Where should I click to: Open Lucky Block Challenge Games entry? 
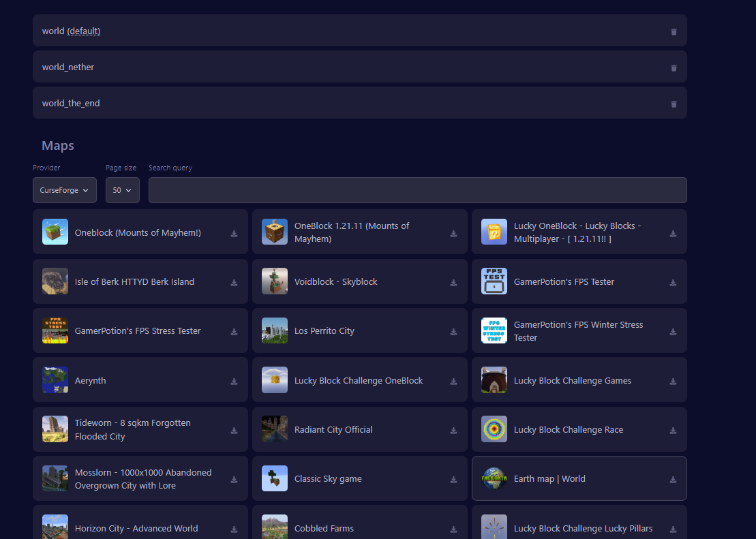click(572, 380)
